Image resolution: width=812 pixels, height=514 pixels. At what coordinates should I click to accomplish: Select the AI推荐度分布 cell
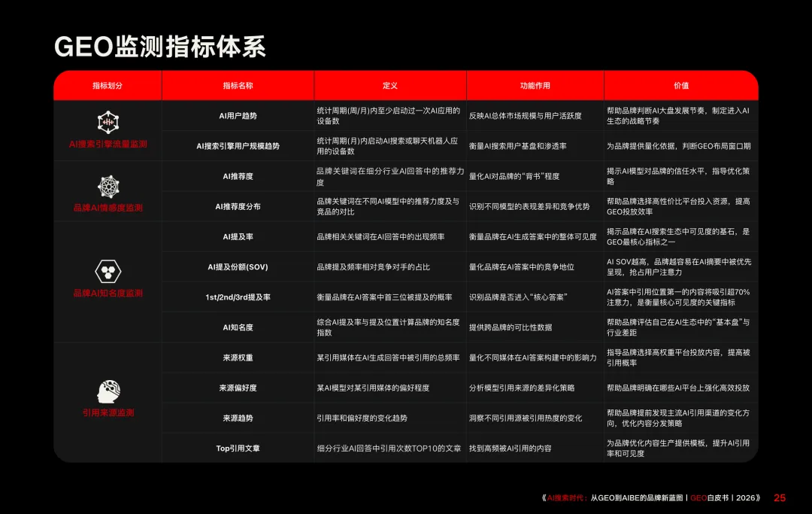pos(238,206)
